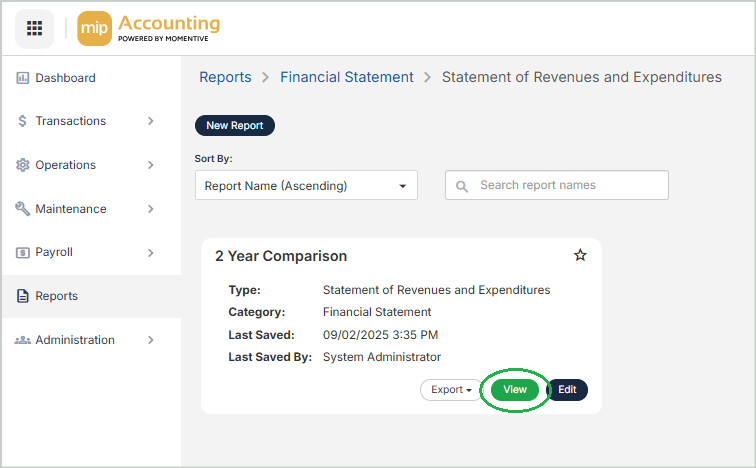Go to Dashboard in the sidebar

65,78
